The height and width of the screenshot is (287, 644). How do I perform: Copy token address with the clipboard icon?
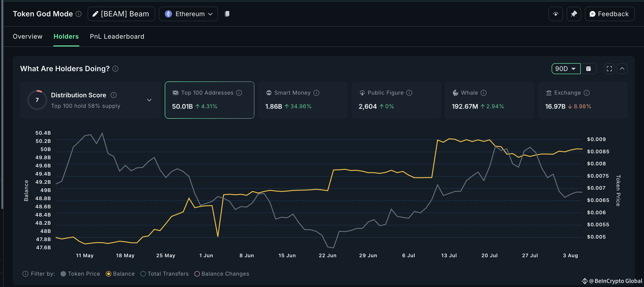[227, 14]
